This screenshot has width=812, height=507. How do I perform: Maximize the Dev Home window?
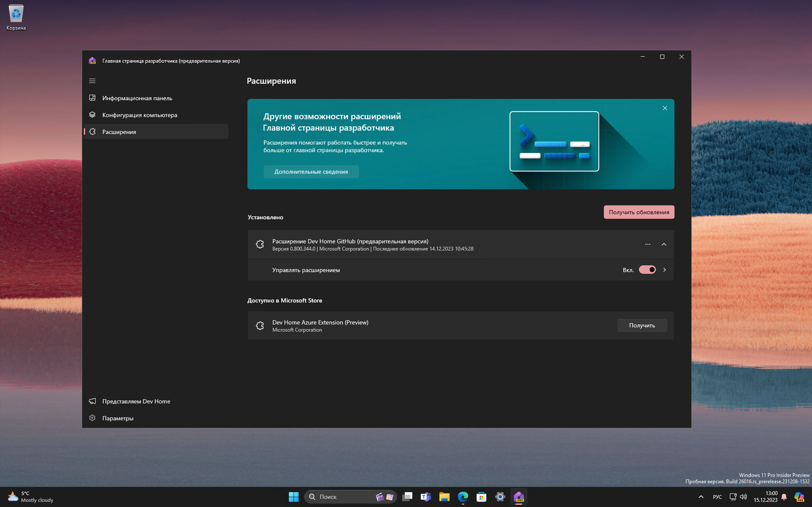tap(662, 57)
